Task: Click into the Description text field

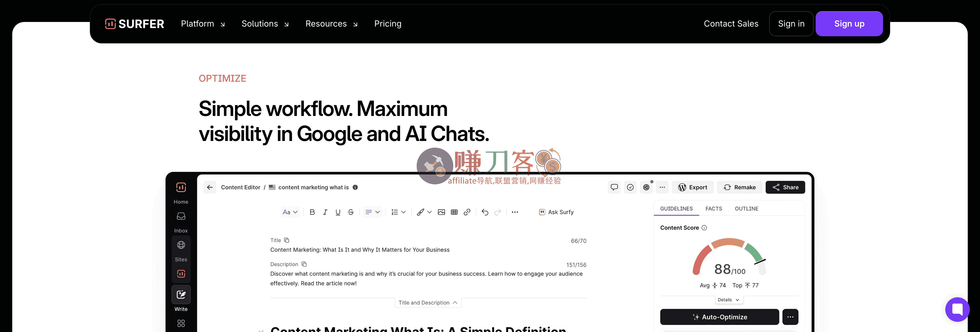Action: click(x=426, y=278)
